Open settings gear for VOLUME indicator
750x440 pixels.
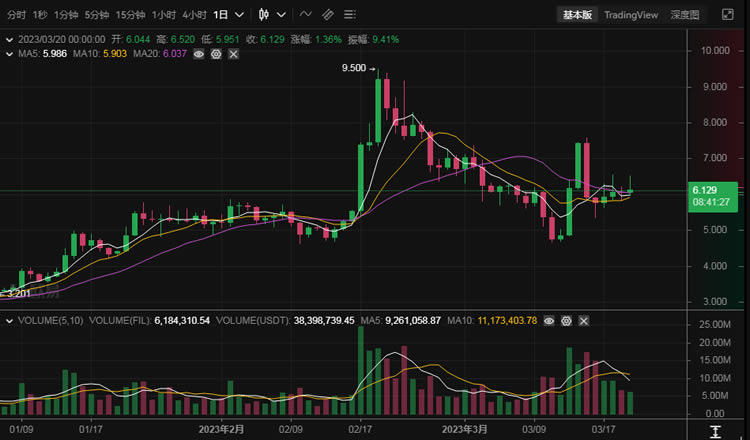click(x=565, y=321)
